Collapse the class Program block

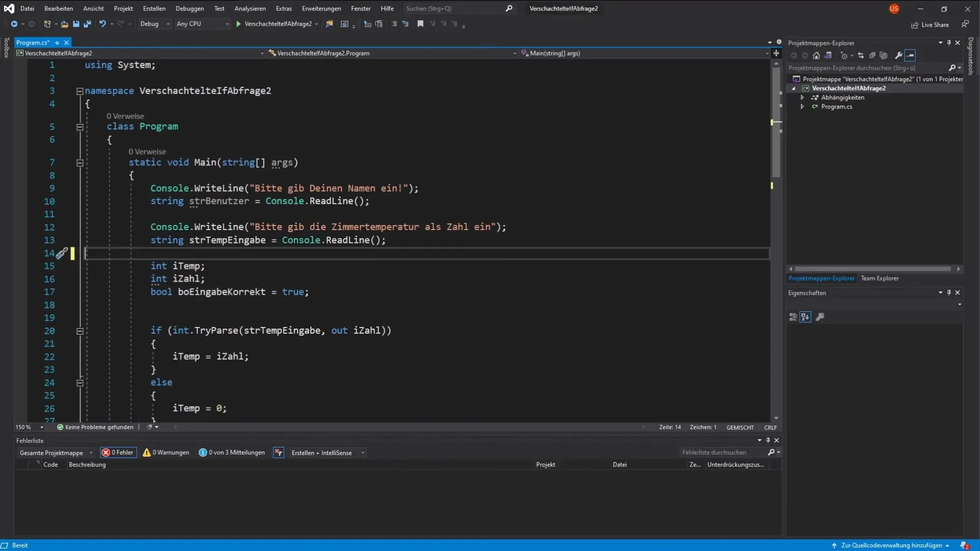coord(80,127)
